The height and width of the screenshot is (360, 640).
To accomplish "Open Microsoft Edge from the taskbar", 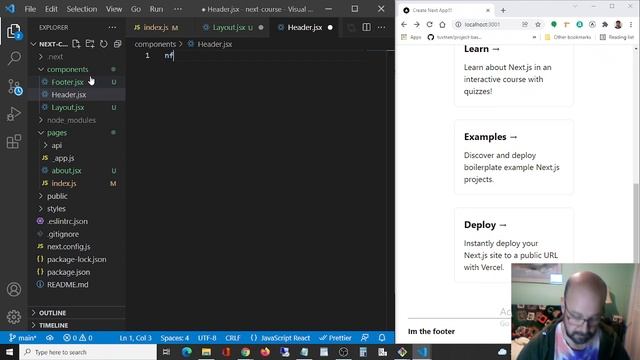I will tap(187, 352).
